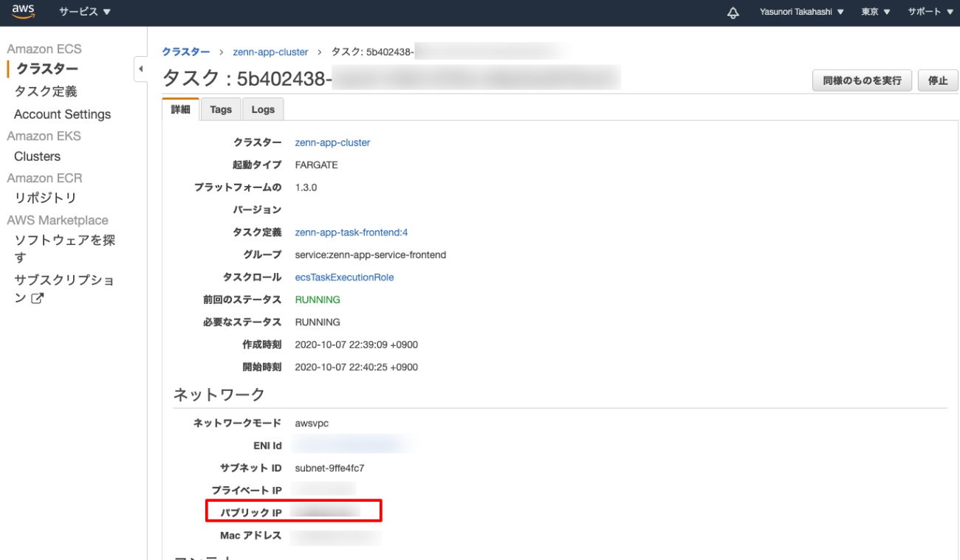Open the ecsTaskExecutionRole link
The image size is (960, 560).
click(344, 277)
